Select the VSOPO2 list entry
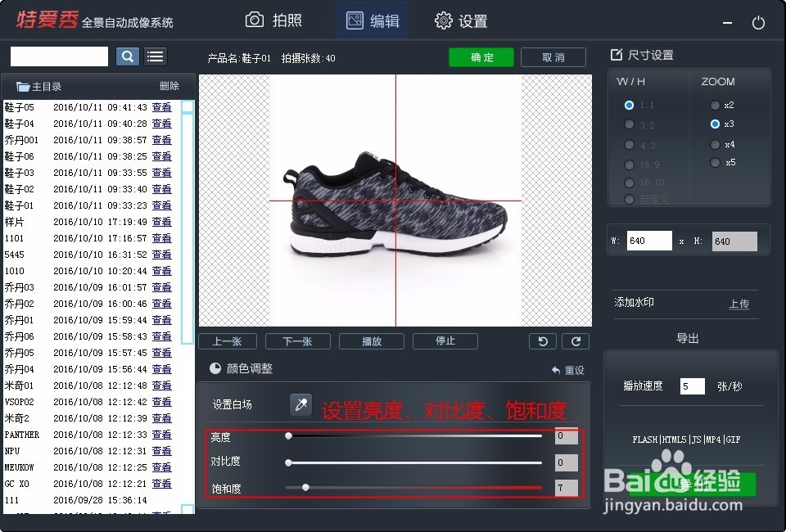Image resolution: width=786 pixels, height=532 pixels. (88, 402)
